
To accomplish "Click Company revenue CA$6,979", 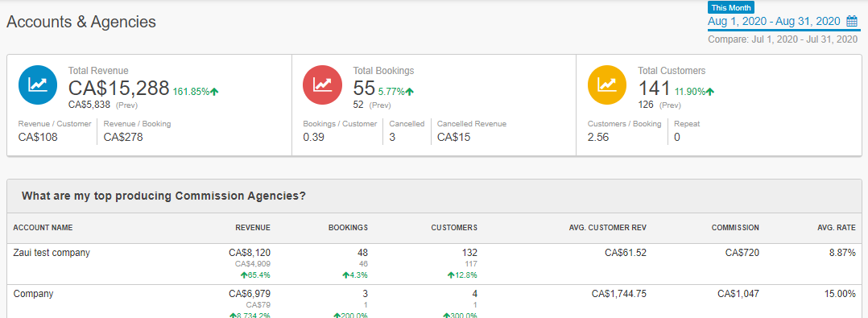I will tap(250, 294).
